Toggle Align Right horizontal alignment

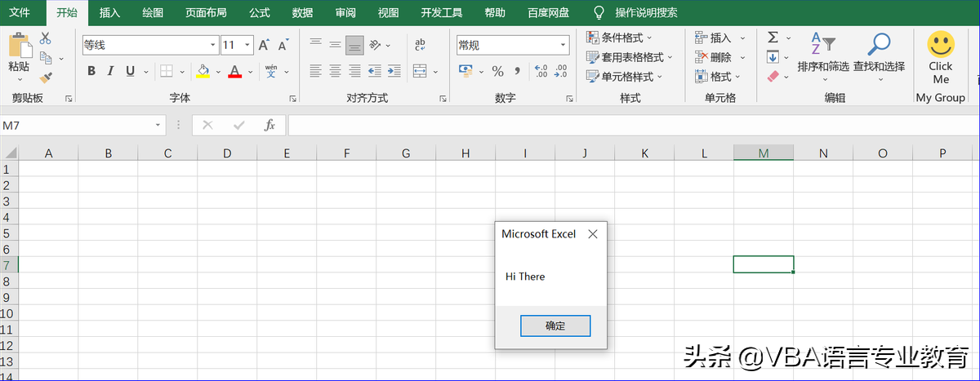(x=354, y=71)
